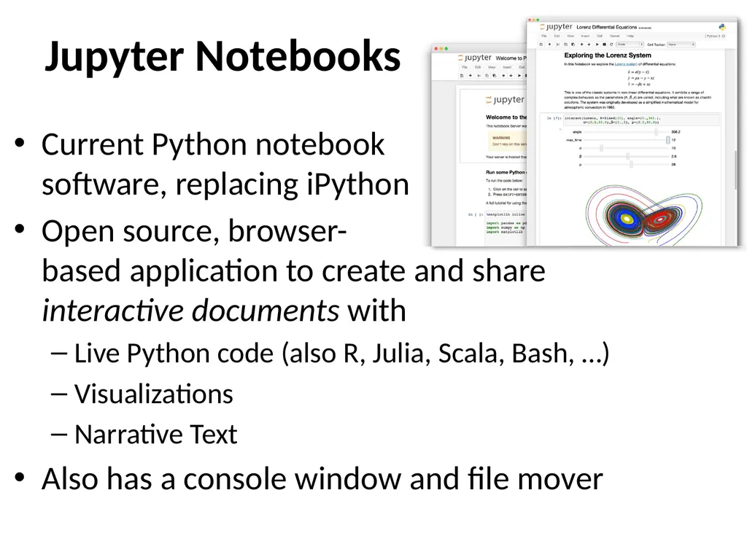Click the Lorenz attractor plot output

tap(643, 216)
